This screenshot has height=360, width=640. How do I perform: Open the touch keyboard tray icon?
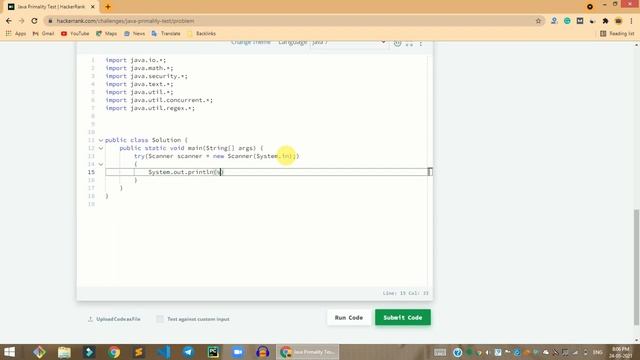point(440,352)
